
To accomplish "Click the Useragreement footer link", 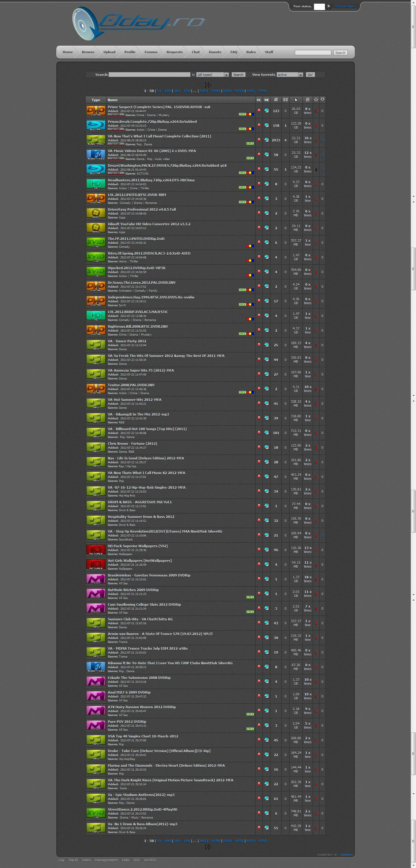I will point(106,860).
